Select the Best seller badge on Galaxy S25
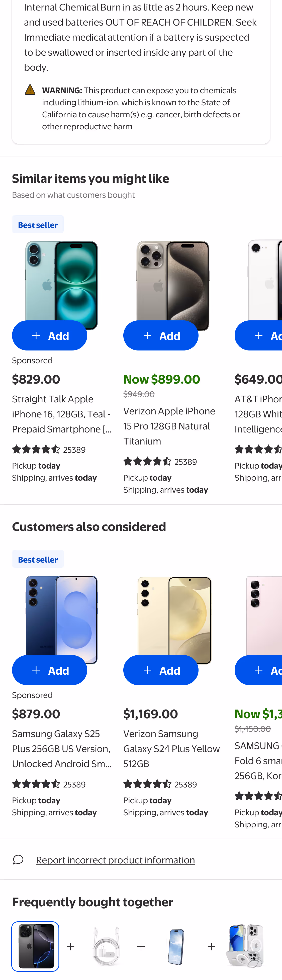The width and height of the screenshot is (282, 980). [38, 559]
